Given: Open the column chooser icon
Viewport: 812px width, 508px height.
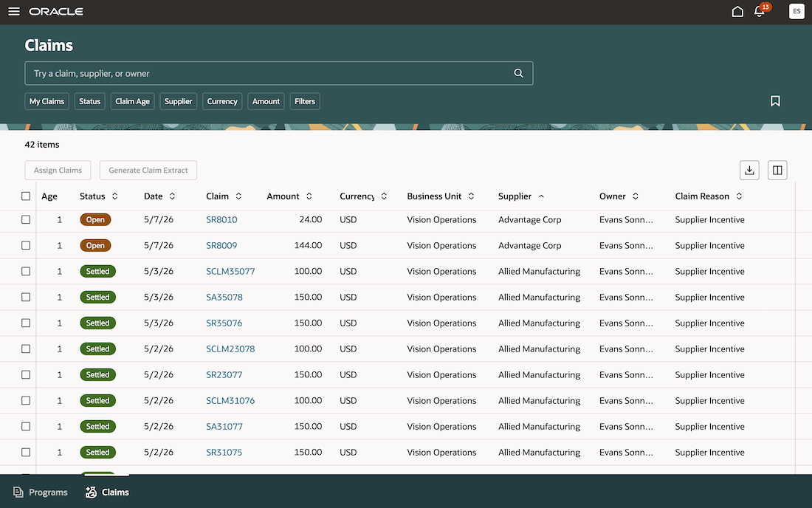Looking at the screenshot, I should pyautogui.click(x=777, y=170).
